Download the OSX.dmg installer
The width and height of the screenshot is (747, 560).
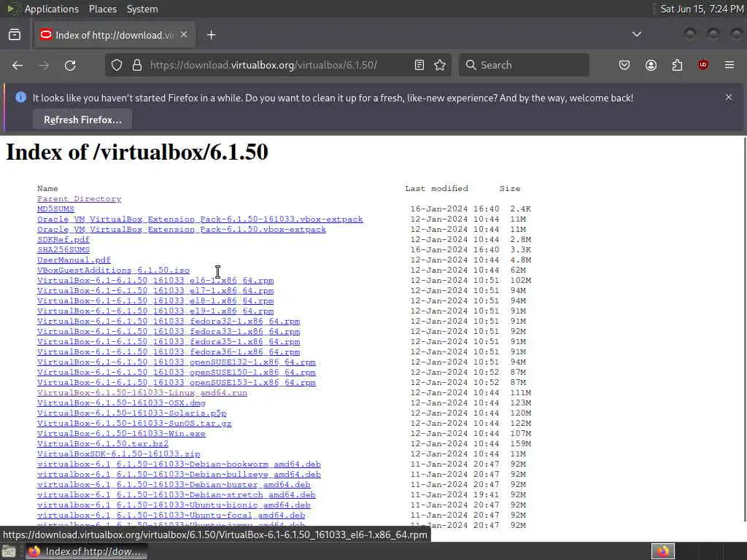click(121, 402)
